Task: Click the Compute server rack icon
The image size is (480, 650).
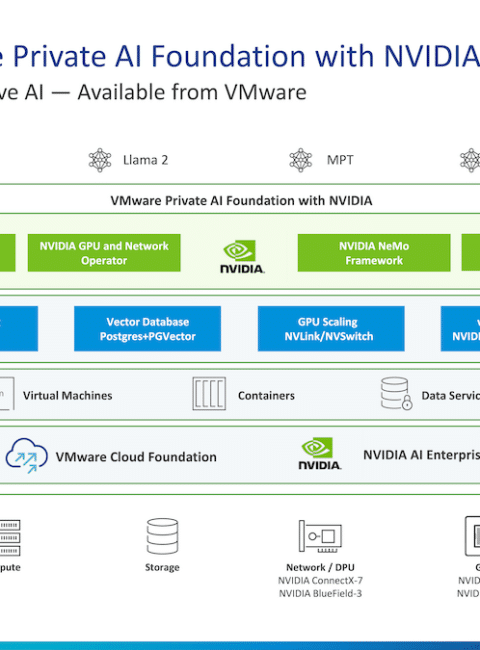Action: click(x=10, y=538)
